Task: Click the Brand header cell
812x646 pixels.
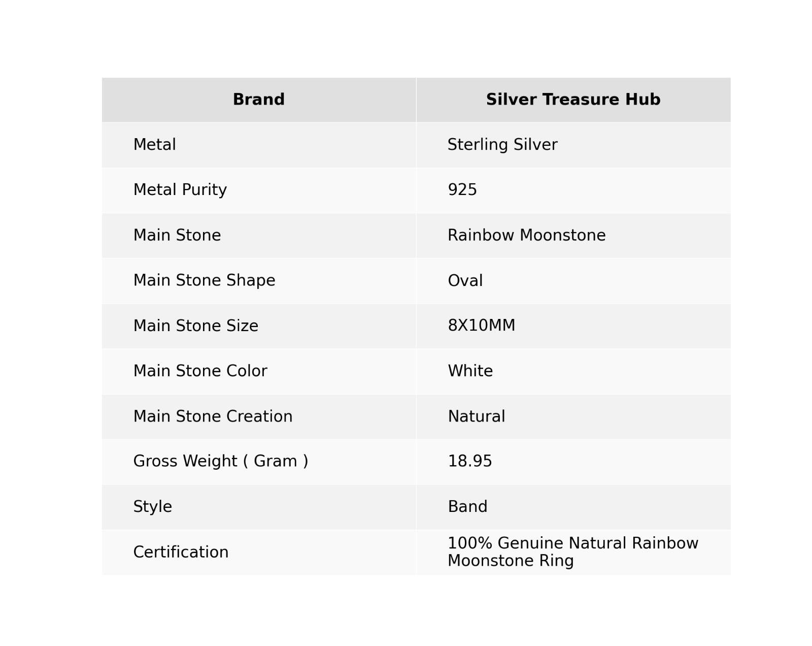Action: point(258,100)
